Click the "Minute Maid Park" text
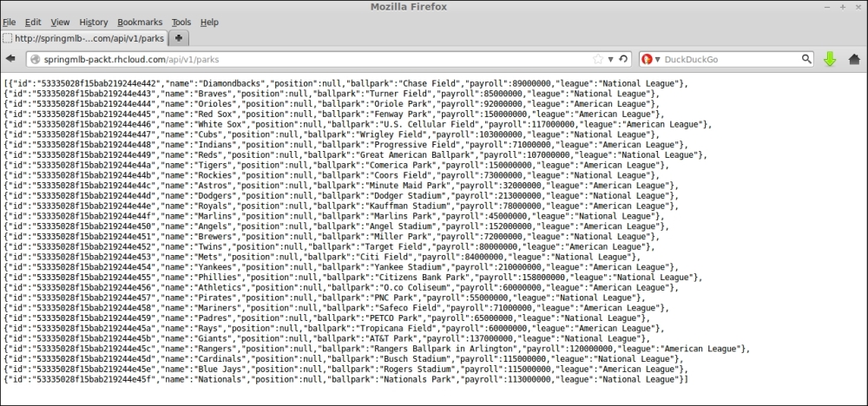Viewport: 868px width, 406px height. [405, 186]
